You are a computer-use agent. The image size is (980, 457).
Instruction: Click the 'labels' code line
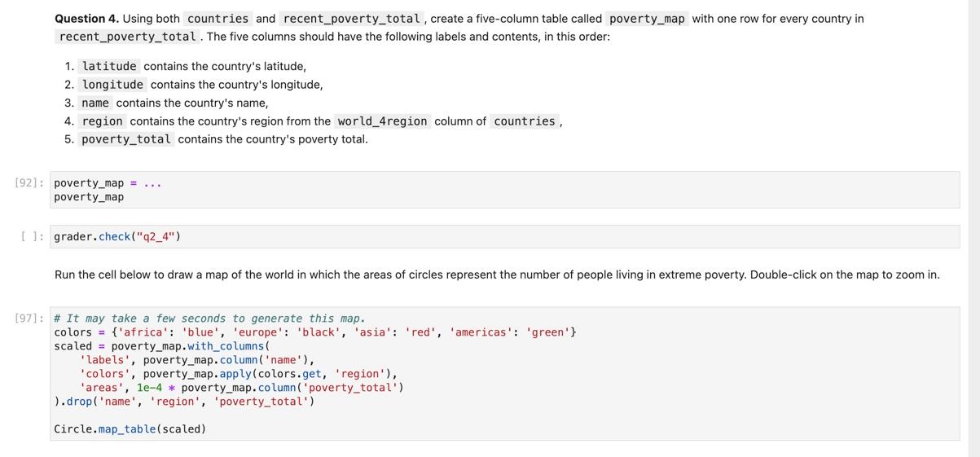(197, 360)
